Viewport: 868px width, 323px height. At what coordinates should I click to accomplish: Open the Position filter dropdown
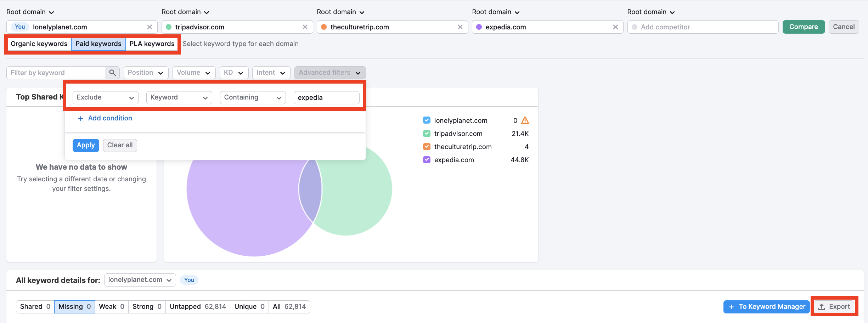point(146,73)
